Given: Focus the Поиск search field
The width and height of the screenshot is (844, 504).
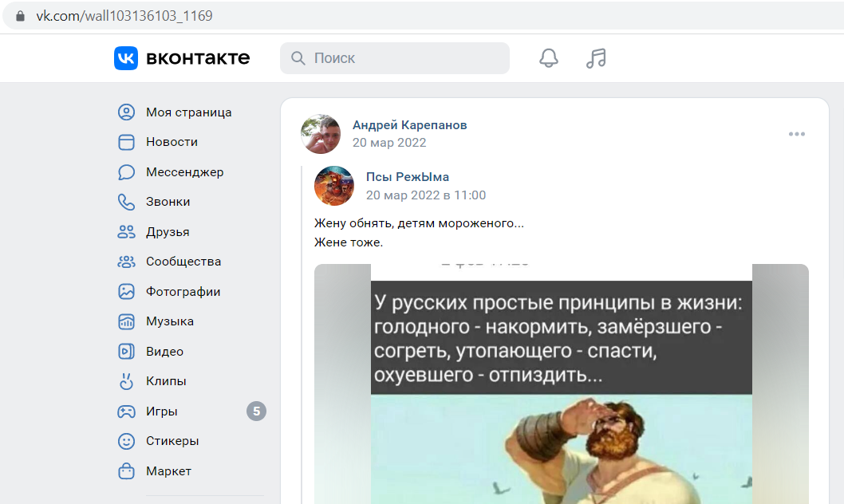Looking at the screenshot, I should (395, 58).
